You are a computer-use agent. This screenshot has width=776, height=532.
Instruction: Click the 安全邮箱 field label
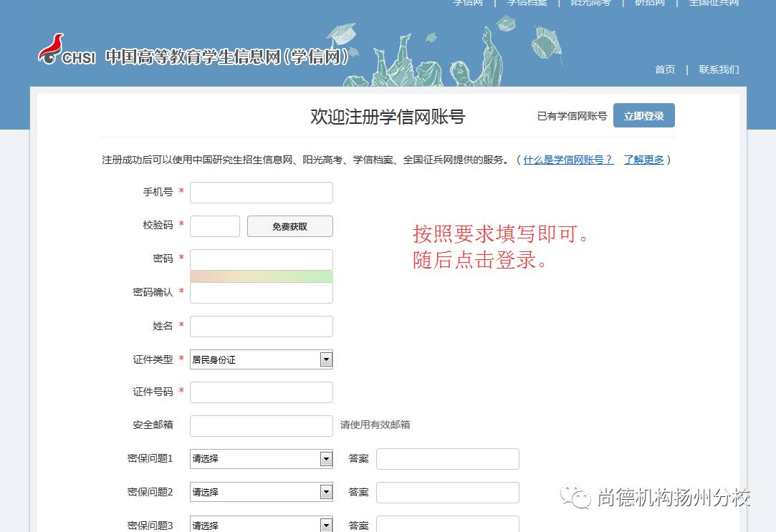coord(153,425)
